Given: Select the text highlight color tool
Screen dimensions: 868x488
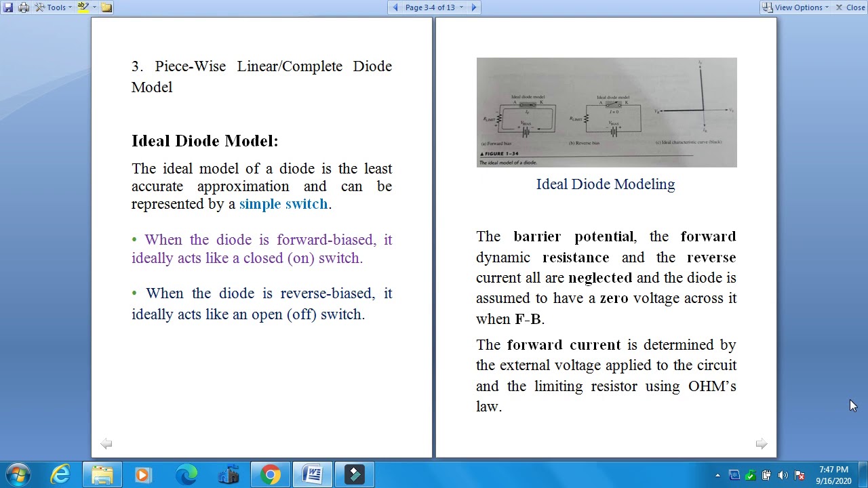Looking at the screenshot, I should (x=83, y=7).
